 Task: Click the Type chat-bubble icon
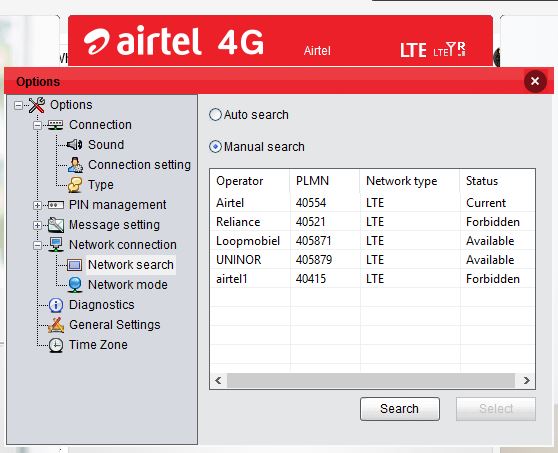click(75, 185)
